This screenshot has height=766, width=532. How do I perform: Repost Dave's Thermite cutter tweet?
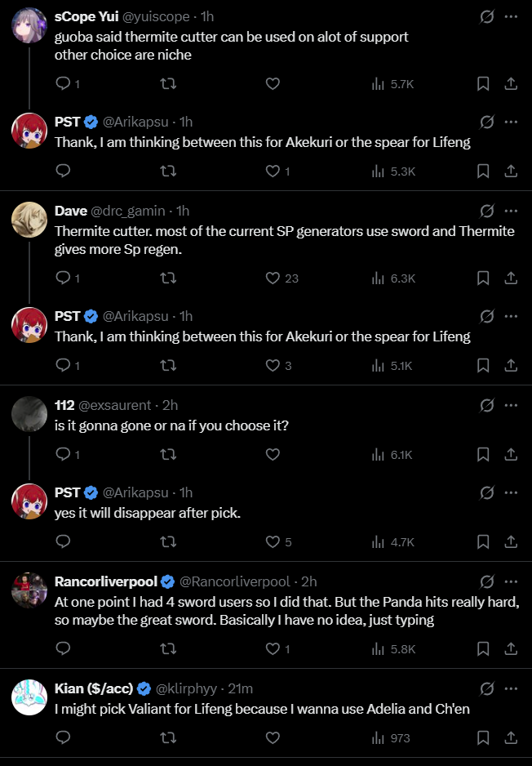[168, 278]
